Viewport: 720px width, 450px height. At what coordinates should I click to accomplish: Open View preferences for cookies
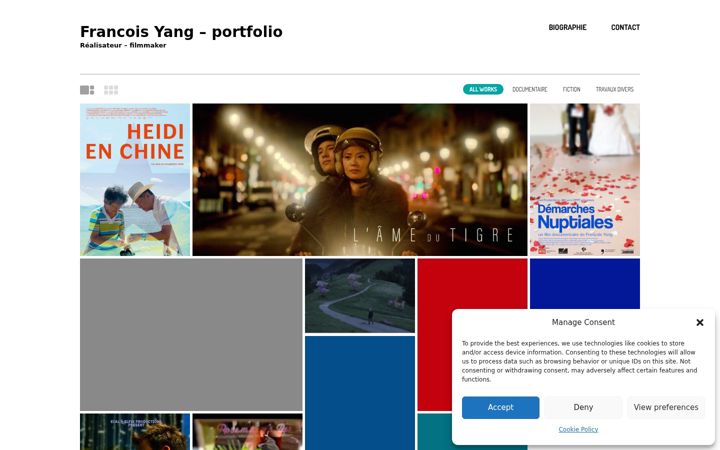tap(666, 407)
